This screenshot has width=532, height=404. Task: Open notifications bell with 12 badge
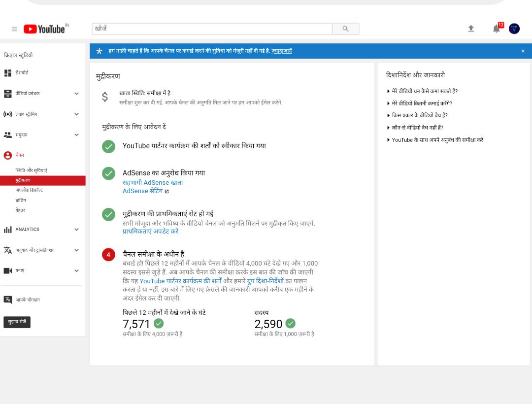tap(497, 29)
